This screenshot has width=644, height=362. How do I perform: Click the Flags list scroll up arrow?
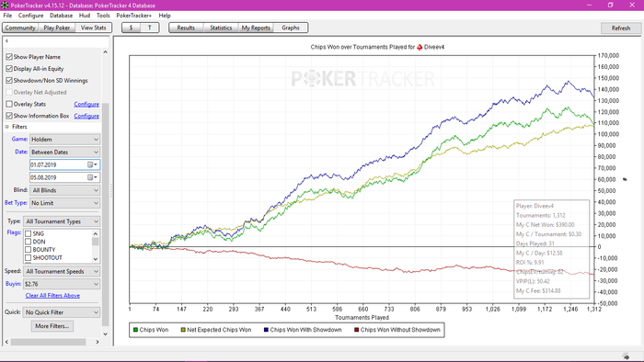click(96, 233)
